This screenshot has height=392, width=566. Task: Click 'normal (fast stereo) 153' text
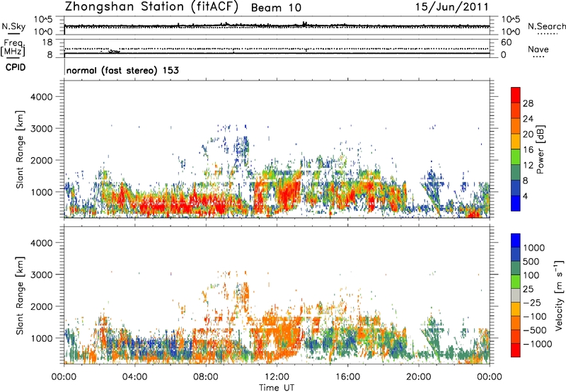122,70
